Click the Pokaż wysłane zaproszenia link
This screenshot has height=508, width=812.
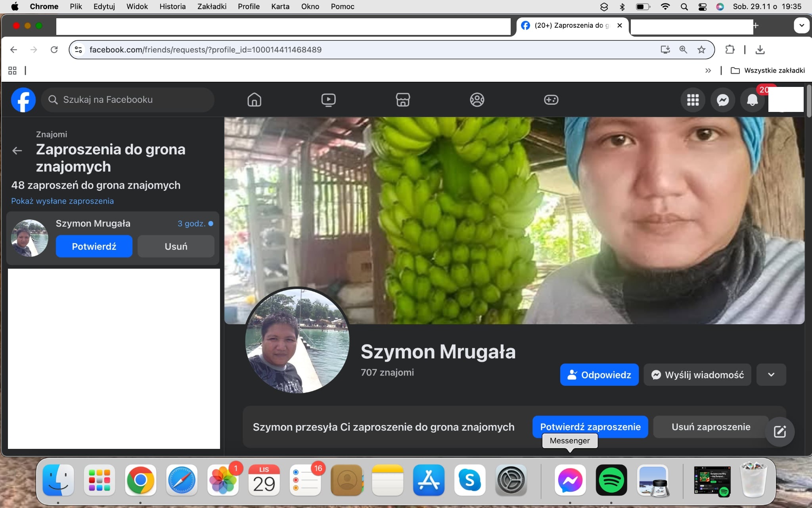tap(62, 201)
